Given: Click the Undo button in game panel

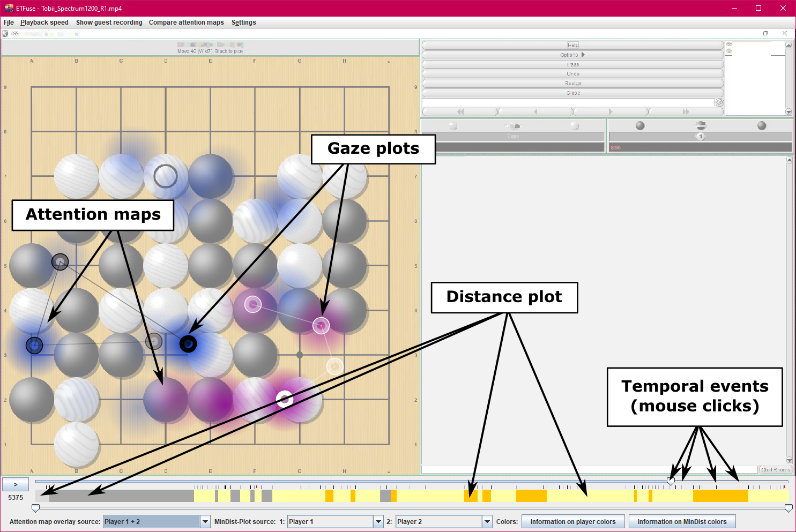Looking at the screenshot, I should click(x=572, y=74).
